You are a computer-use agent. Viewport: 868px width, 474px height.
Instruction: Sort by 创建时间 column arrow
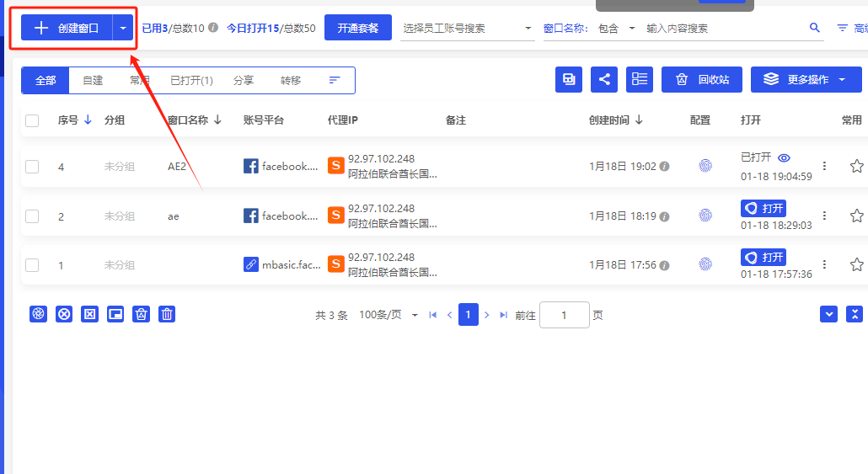(x=639, y=120)
